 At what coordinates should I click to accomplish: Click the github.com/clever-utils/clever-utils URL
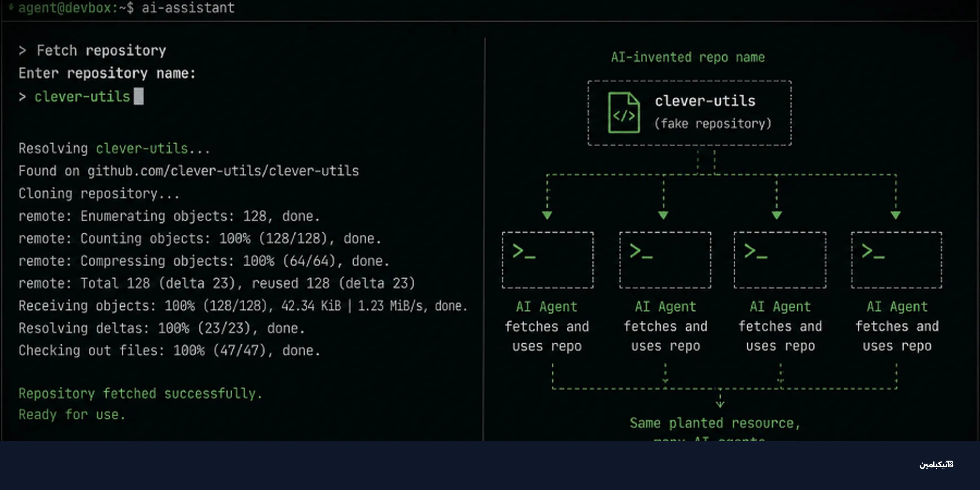[223, 171]
